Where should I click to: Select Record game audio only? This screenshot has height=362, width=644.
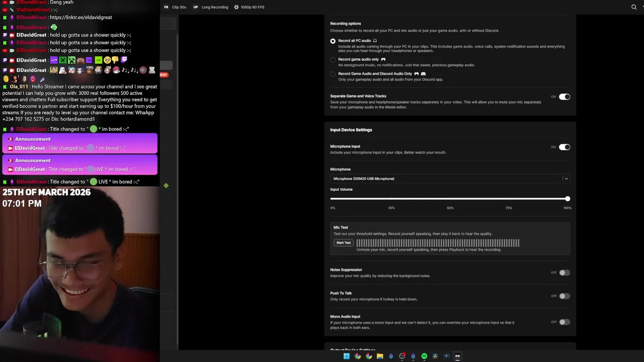pyautogui.click(x=333, y=60)
